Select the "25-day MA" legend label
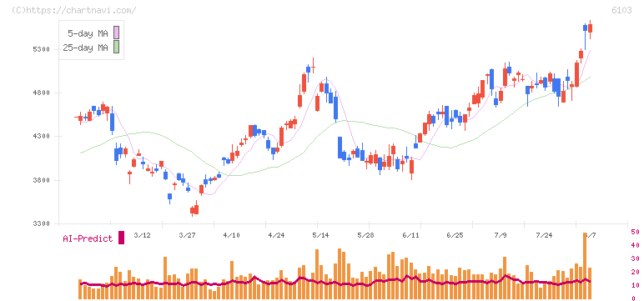The height and width of the screenshot is (301, 644). [x=85, y=48]
